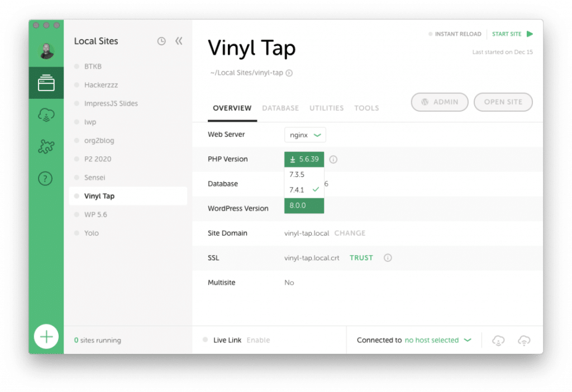The image size is (572, 392).
Task: Select the ImpressJS Slides site
Action: (x=128, y=103)
